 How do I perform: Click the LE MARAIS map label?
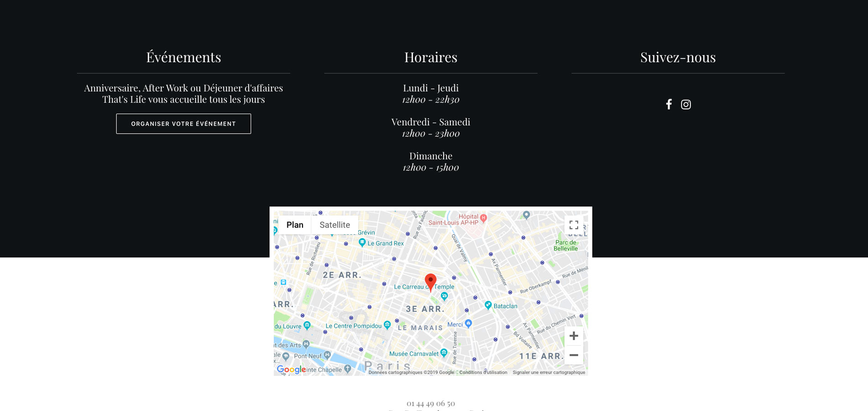pyautogui.click(x=420, y=328)
